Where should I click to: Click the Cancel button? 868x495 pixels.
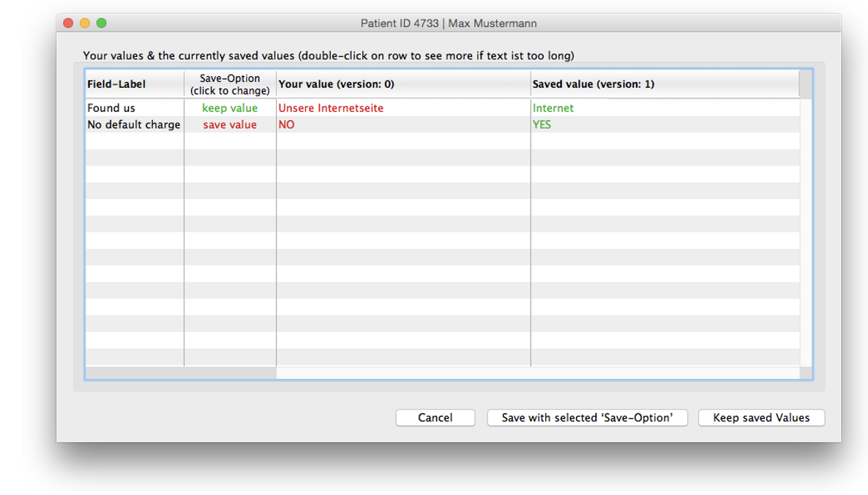click(x=435, y=417)
